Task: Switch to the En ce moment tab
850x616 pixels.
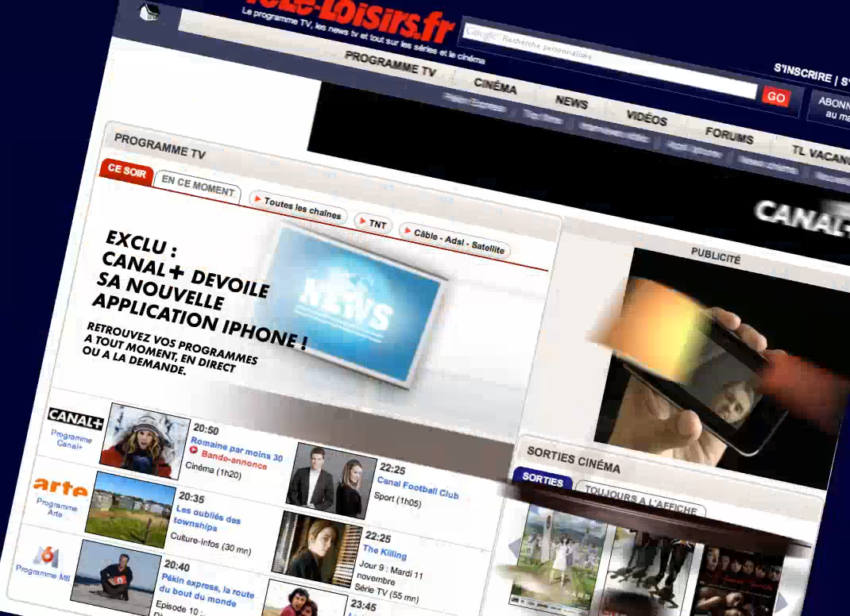Action: click(197, 186)
